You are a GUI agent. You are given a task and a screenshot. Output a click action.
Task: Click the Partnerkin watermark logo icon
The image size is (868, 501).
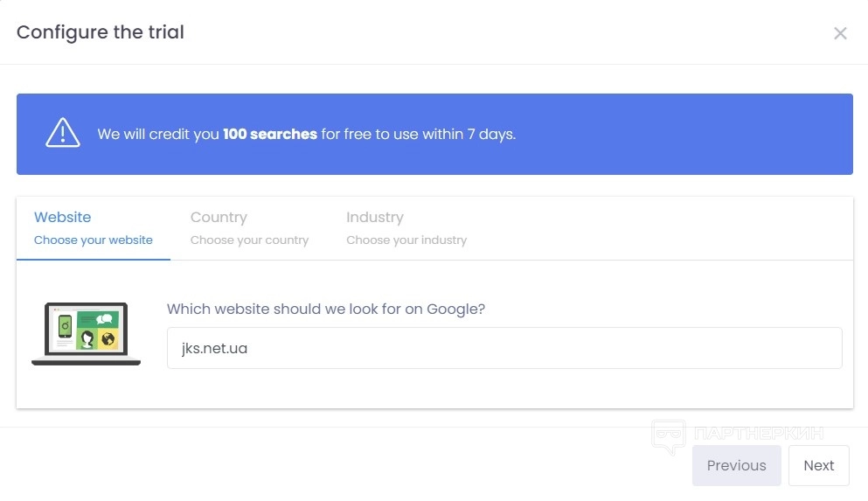[x=669, y=435]
